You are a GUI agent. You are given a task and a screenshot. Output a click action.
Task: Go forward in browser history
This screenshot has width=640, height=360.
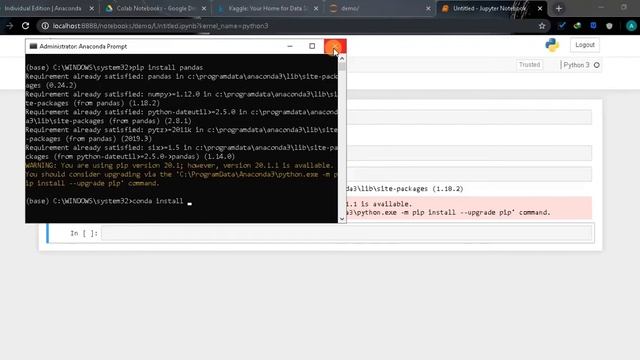pos(9,26)
